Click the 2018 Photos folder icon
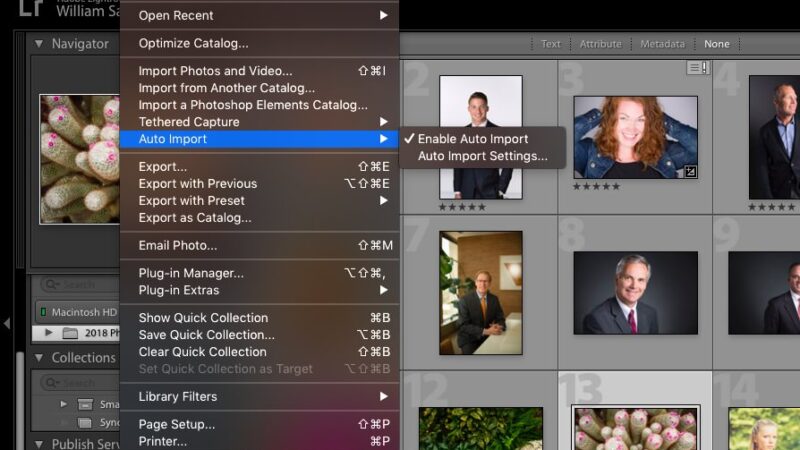The width and height of the screenshot is (800, 450). pyautogui.click(x=70, y=333)
